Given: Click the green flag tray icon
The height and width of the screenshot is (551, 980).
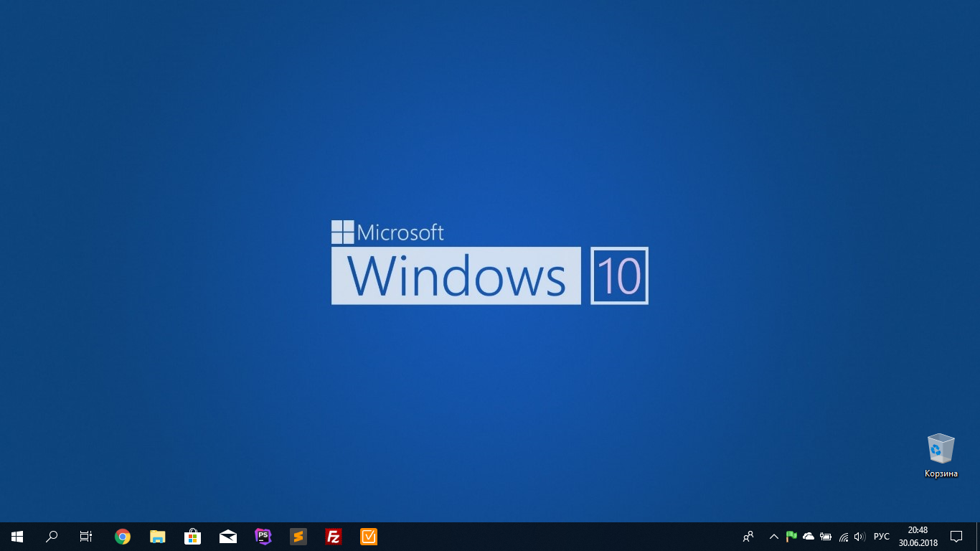Looking at the screenshot, I should tap(791, 537).
